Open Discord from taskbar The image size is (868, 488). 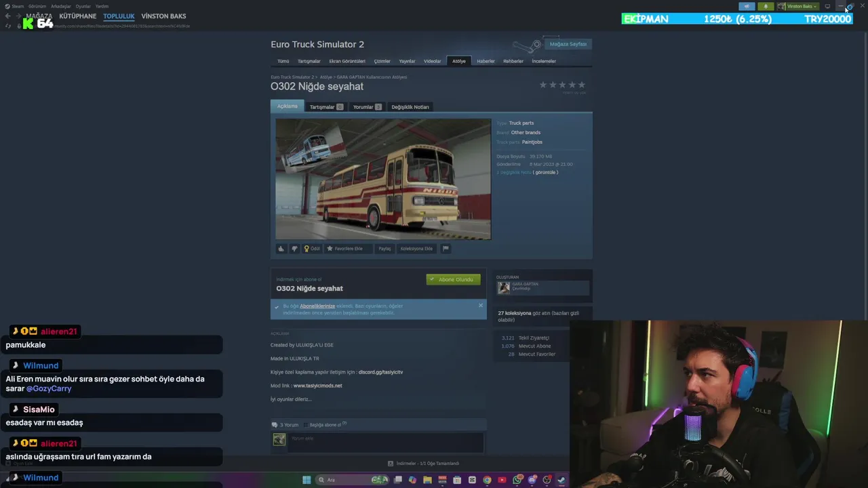532,480
